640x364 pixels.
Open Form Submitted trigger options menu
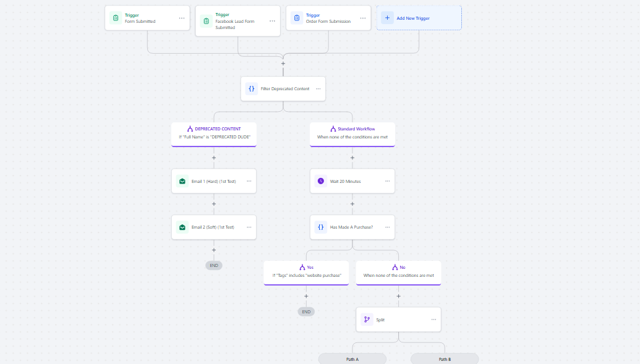point(182,18)
